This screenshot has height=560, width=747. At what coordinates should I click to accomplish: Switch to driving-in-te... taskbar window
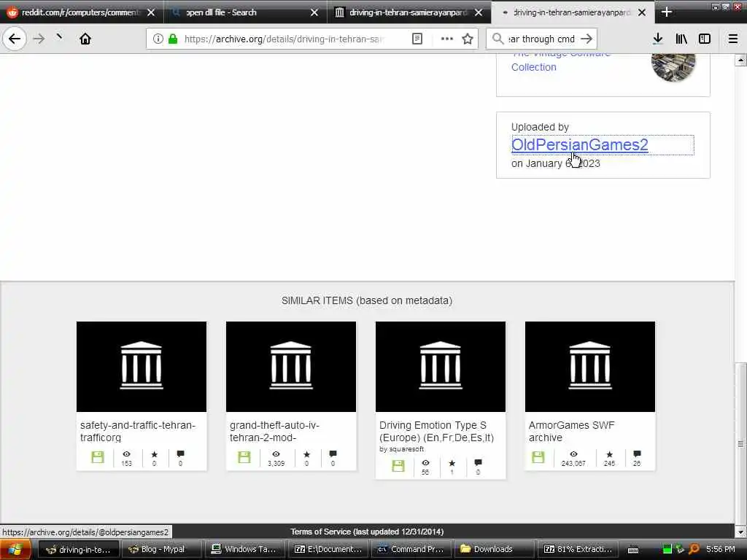pos(78,550)
